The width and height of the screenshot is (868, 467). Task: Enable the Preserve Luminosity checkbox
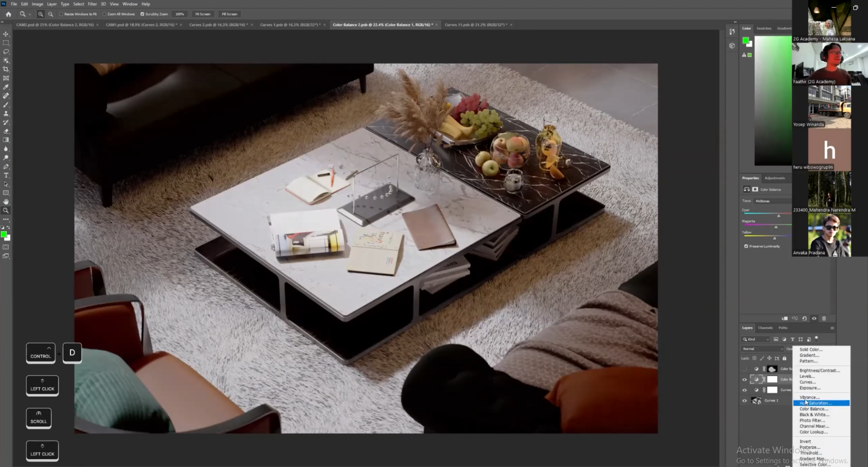point(746,246)
